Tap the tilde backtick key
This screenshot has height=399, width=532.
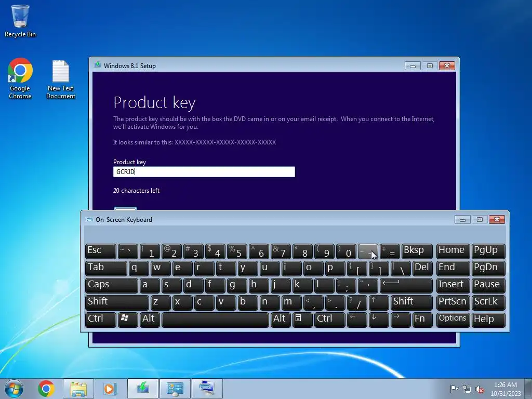point(128,251)
